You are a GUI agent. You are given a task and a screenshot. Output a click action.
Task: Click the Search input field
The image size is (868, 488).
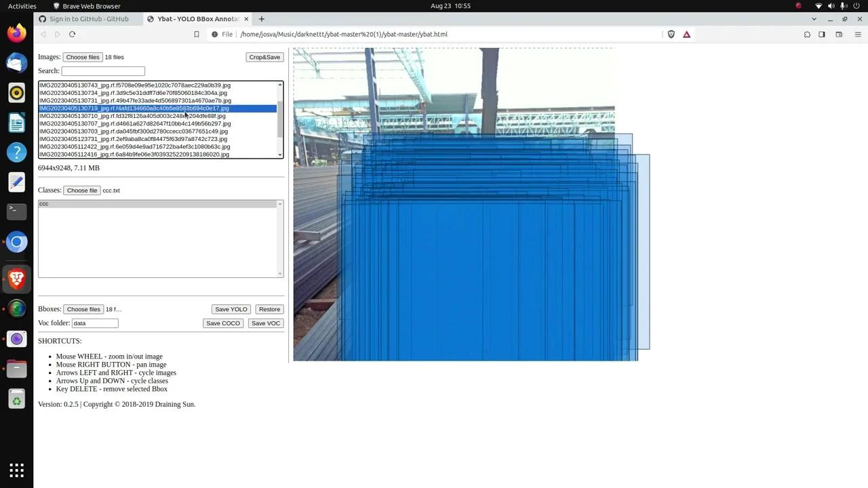(103, 71)
